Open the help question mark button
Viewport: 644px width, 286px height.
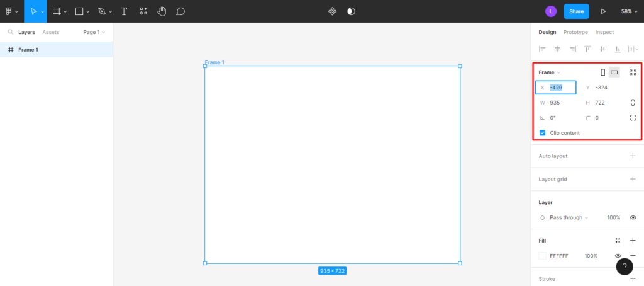tap(624, 266)
